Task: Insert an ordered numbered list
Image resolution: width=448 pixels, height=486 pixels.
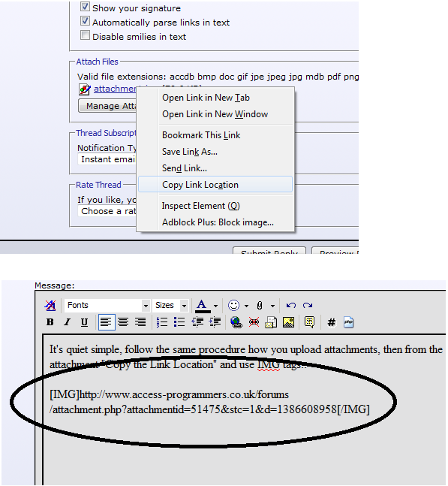Action: coord(162,322)
